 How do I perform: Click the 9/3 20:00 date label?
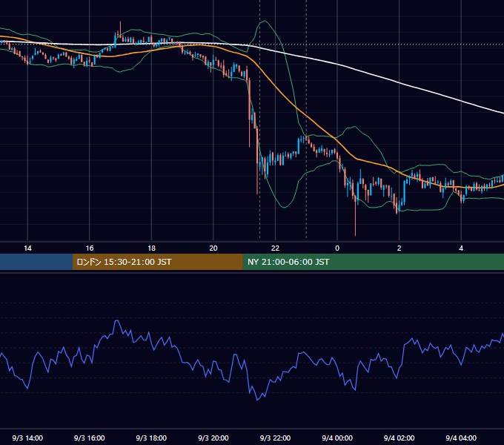coord(213,438)
